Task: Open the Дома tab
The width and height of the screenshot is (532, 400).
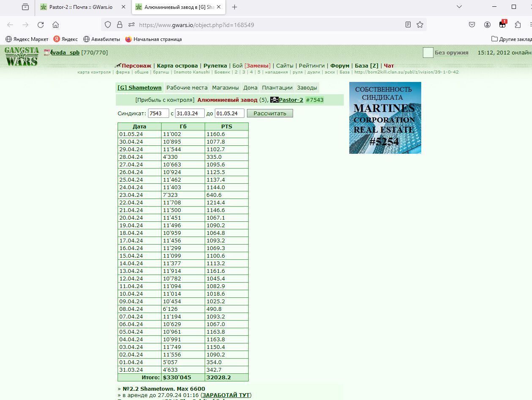Action: coord(250,87)
